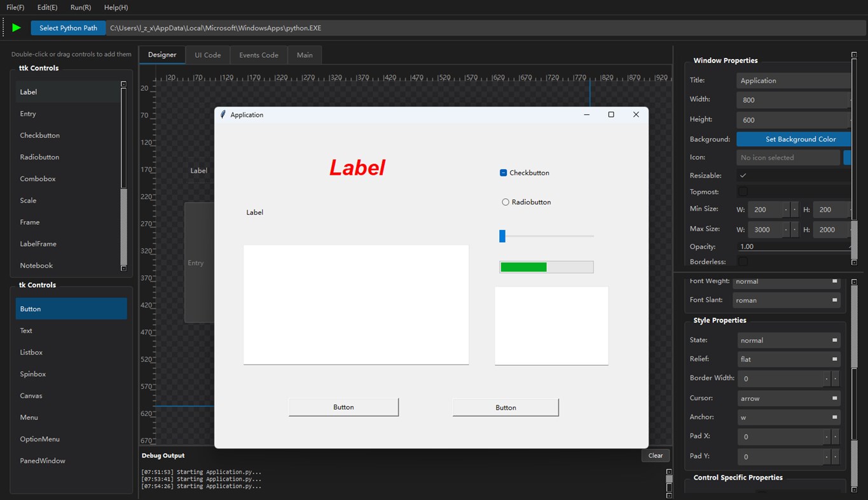Select Scale in the ttk Controls list
This screenshot has width=868, height=500.
(x=67, y=200)
